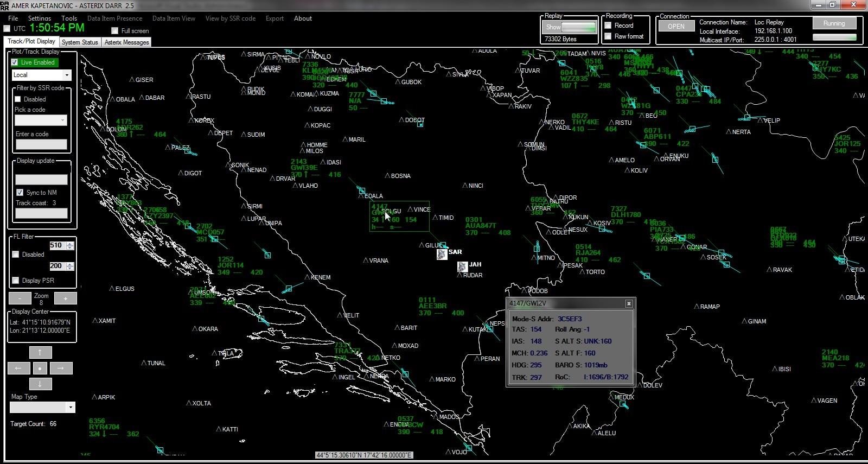This screenshot has width=868, height=464.
Task: Open the Pick a code dropdown
Action: click(x=62, y=120)
